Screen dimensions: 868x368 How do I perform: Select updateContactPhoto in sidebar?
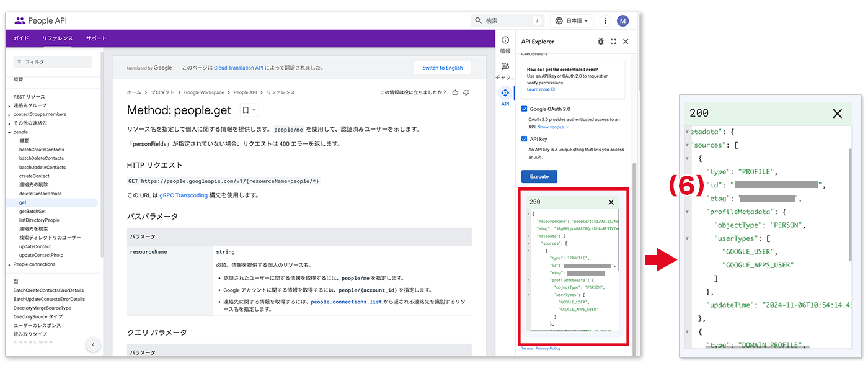[41, 255]
